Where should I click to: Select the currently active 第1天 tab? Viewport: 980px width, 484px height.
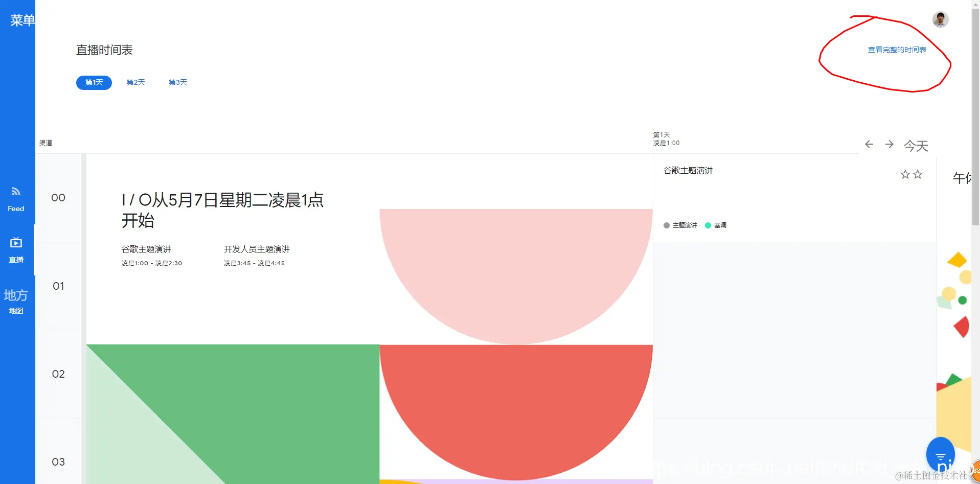coord(94,82)
